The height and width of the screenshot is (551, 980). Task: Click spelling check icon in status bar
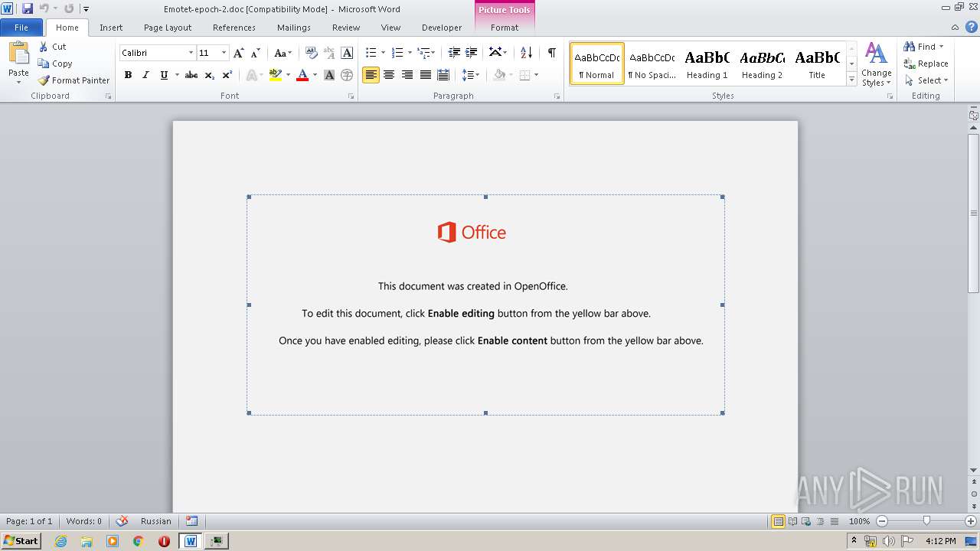click(x=122, y=521)
